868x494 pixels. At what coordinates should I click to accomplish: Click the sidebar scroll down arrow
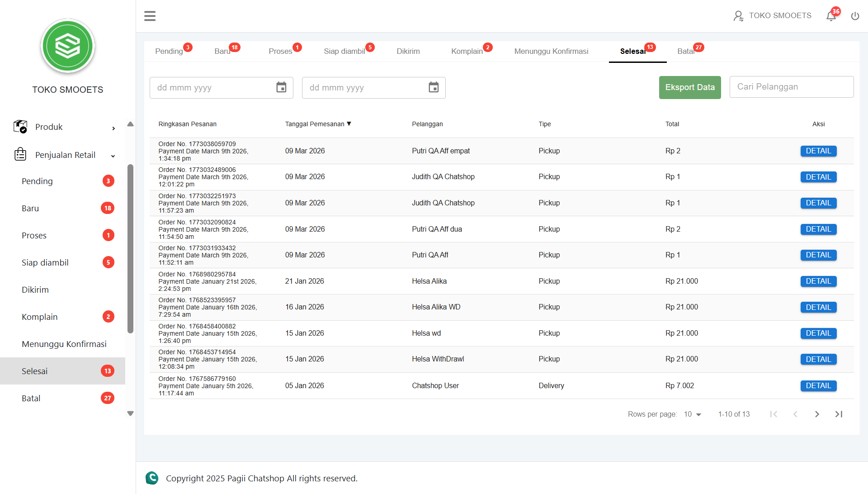point(130,413)
